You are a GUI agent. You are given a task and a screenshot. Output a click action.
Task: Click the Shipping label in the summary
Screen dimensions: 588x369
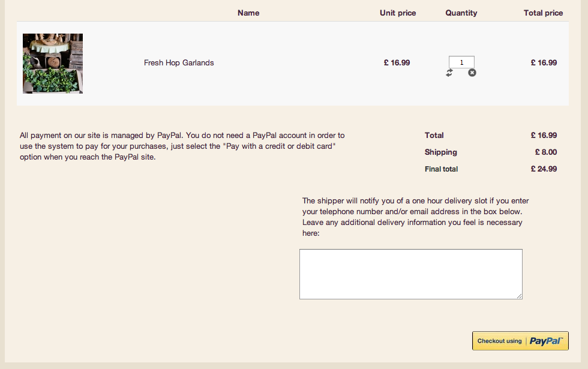coord(441,152)
